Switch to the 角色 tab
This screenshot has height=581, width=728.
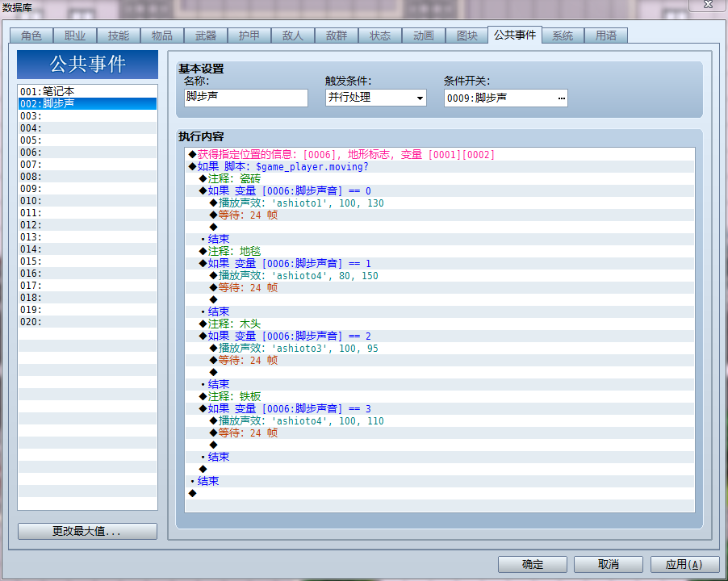coord(31,36)
